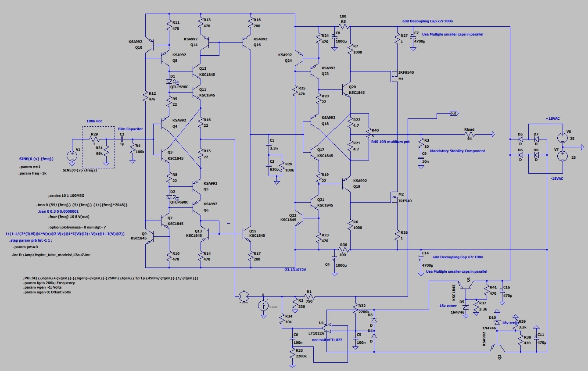Click '.param ogen 0; Offset volts' text
Image resolution: width=588 pixels, height=371 pixels.
[x=47, y=292]
